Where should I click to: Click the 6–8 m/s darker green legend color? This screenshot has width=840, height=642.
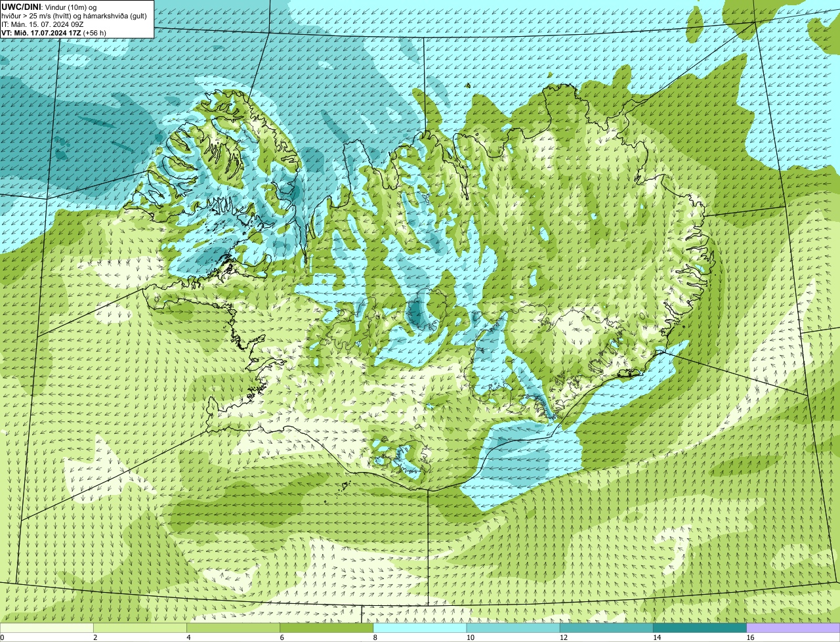(x=327, y=628)
